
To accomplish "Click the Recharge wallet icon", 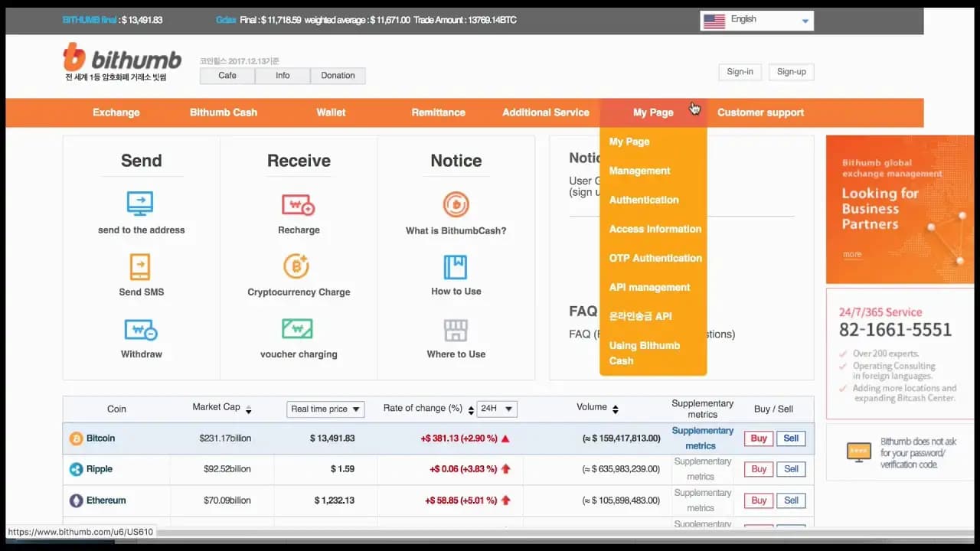I will click(298, 204).
